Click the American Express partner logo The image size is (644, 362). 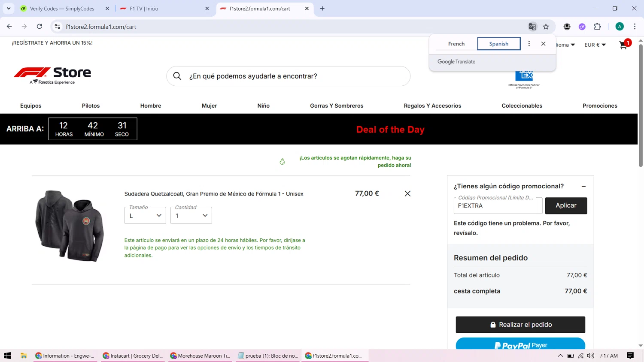click(x=524, y=79)
